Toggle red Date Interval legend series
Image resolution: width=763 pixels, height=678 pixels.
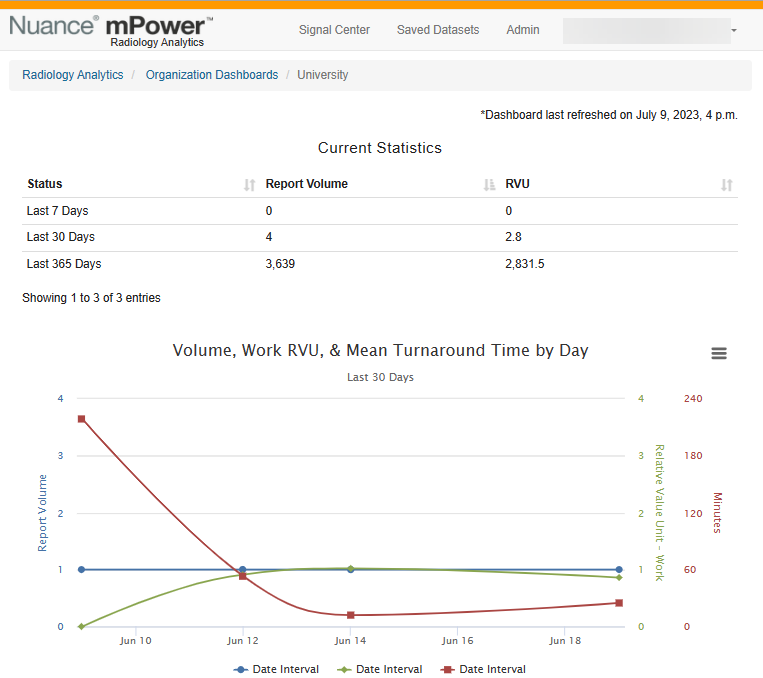tap(483, 669)
